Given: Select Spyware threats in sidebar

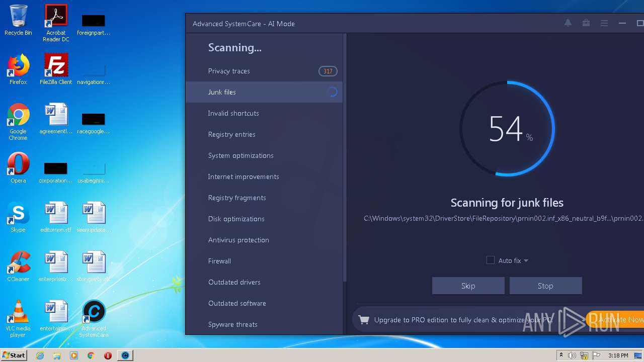Looking at the screenshot, I should [x=264, y=324].
